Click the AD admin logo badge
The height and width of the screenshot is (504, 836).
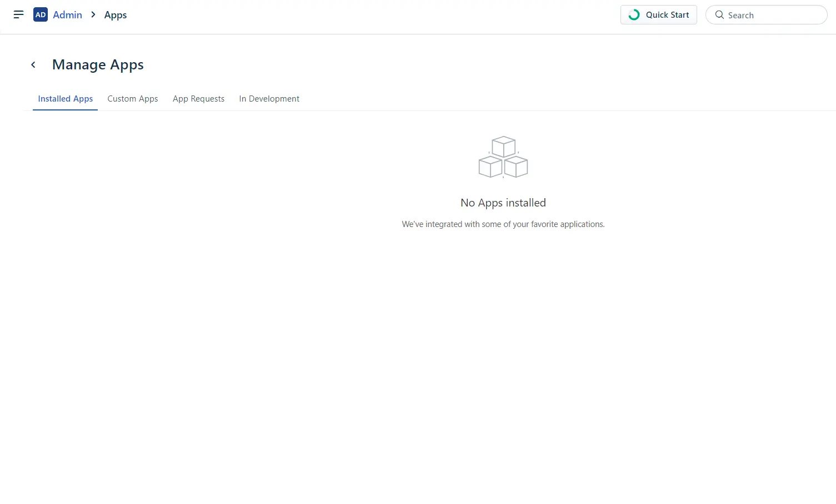pyautogui.click(x=40, y=14)
